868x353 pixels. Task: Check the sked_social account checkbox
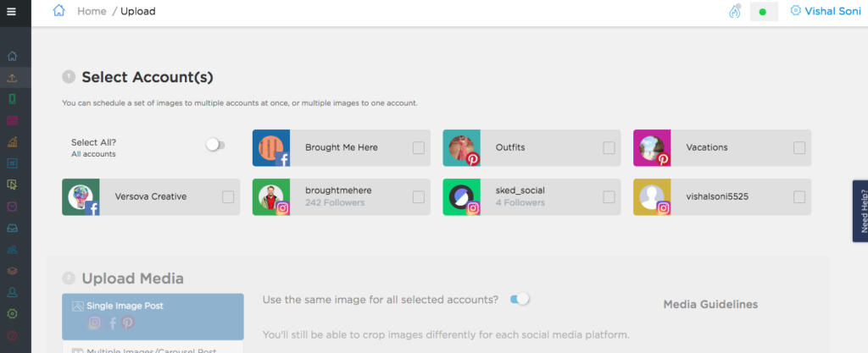[x=609, y=197]
